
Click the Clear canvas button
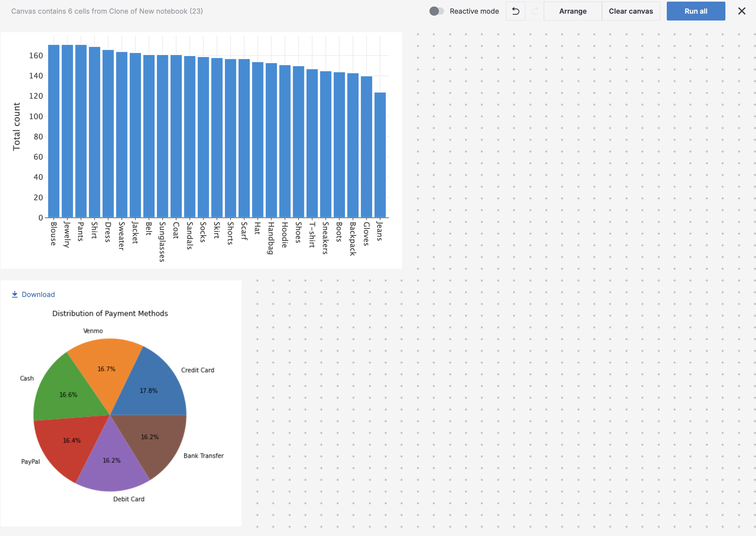tap(631, 11)
